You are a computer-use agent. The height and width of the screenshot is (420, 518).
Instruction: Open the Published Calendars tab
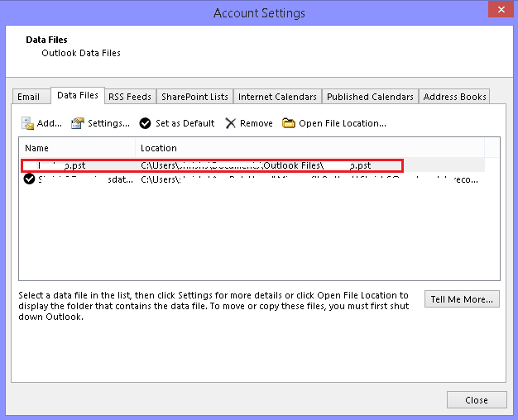(x=370, y=97)
